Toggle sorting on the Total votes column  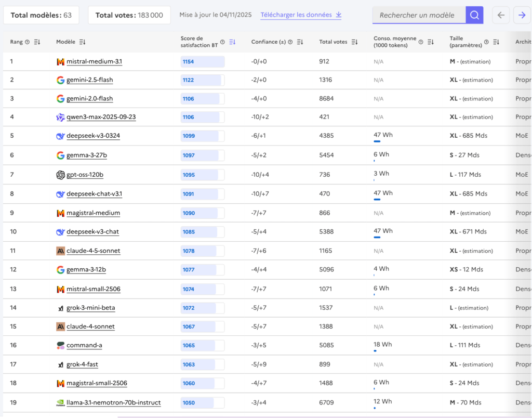355,42
